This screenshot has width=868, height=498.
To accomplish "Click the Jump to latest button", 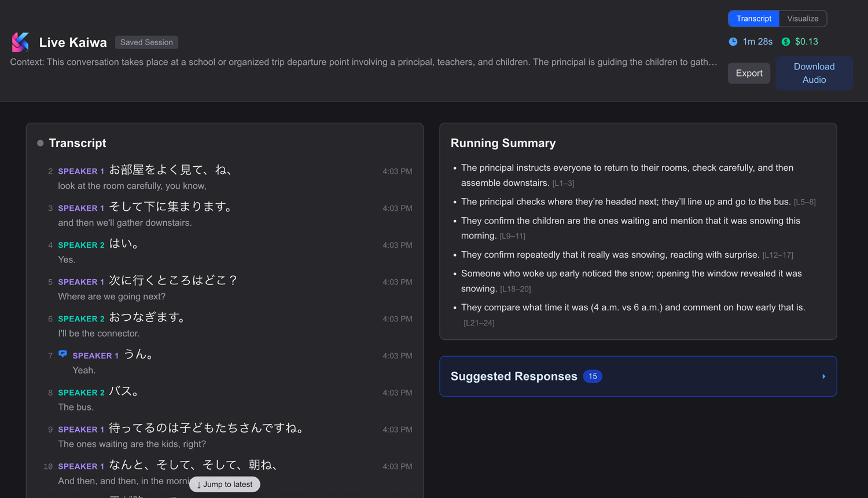I will [x=225, y=484].
